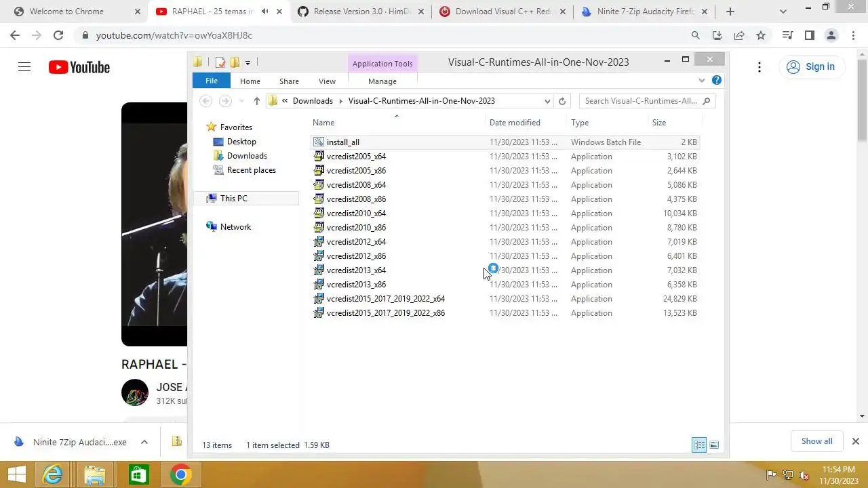Select vcredist2012_x64 application icon
Image resolution: width=868 pixels, height=488 pixels.
(x=319, y=242)
